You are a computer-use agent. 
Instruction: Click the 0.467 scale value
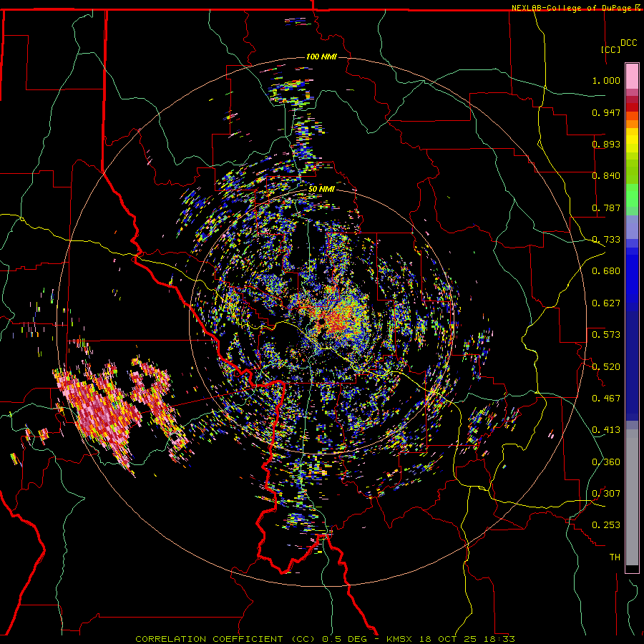606,398
